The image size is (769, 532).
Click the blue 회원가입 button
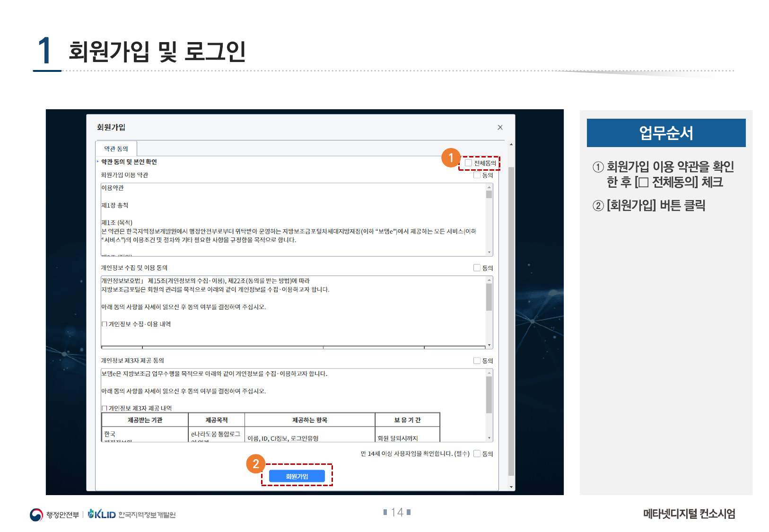pyautogui.click(x=297, y=476)
